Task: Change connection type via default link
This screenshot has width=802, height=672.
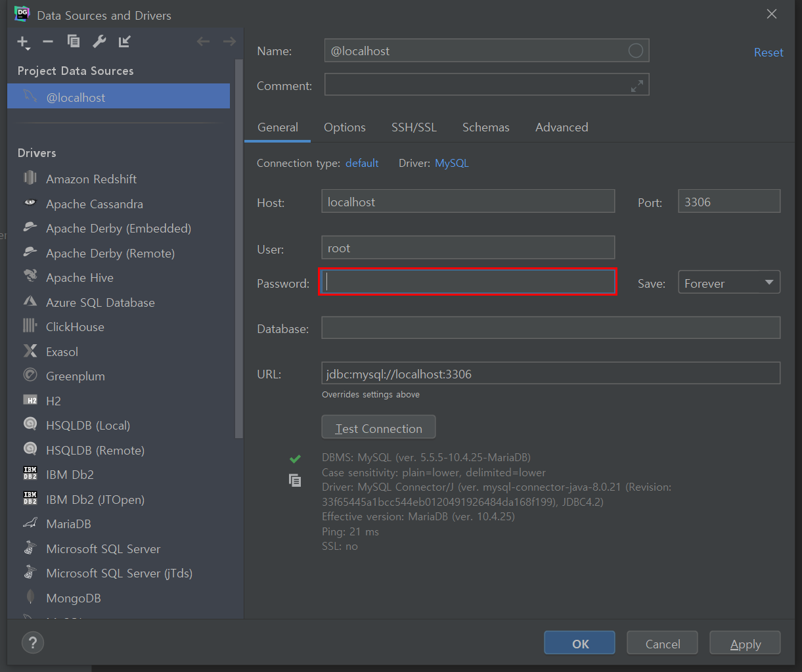Action: (362, 163)
